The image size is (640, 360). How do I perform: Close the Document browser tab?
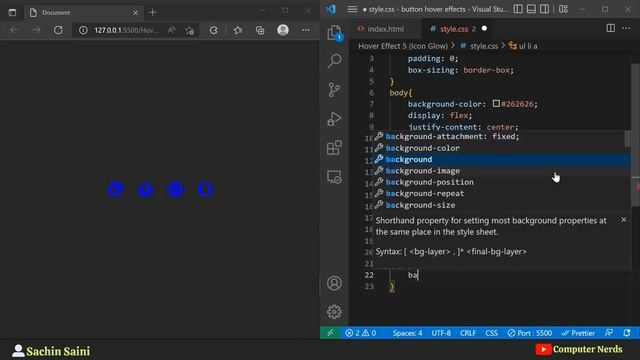[x=136, y=13]
